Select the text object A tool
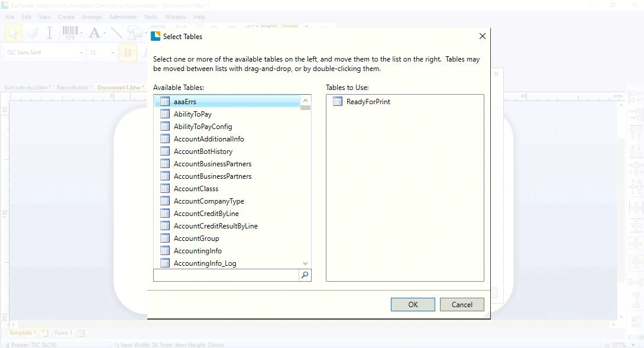This screenshot has width=644, height=348. [95, 33]
